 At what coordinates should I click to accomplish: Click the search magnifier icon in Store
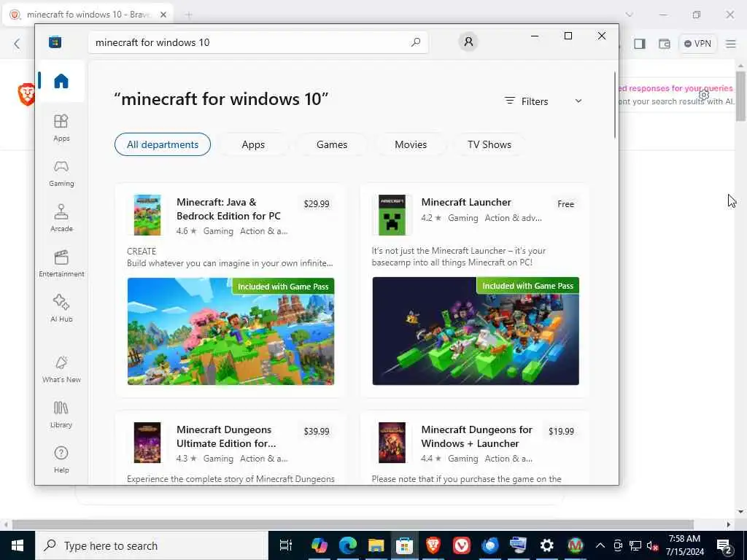click(x=415, y=42)
